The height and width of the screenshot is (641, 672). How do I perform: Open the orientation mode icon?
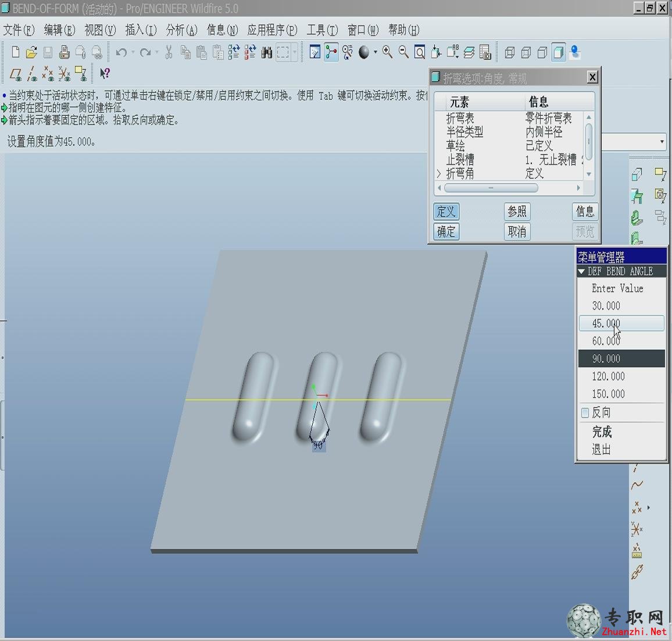[348, 52]
